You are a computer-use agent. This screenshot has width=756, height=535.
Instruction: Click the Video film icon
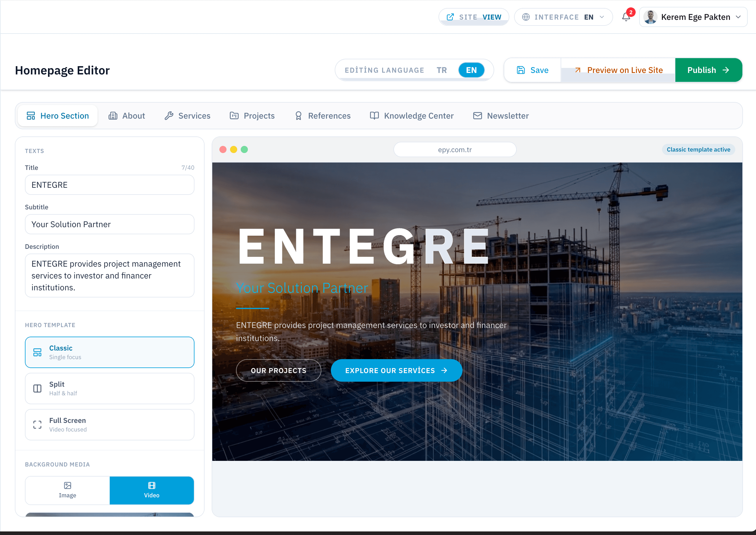[x=152, y=485]
